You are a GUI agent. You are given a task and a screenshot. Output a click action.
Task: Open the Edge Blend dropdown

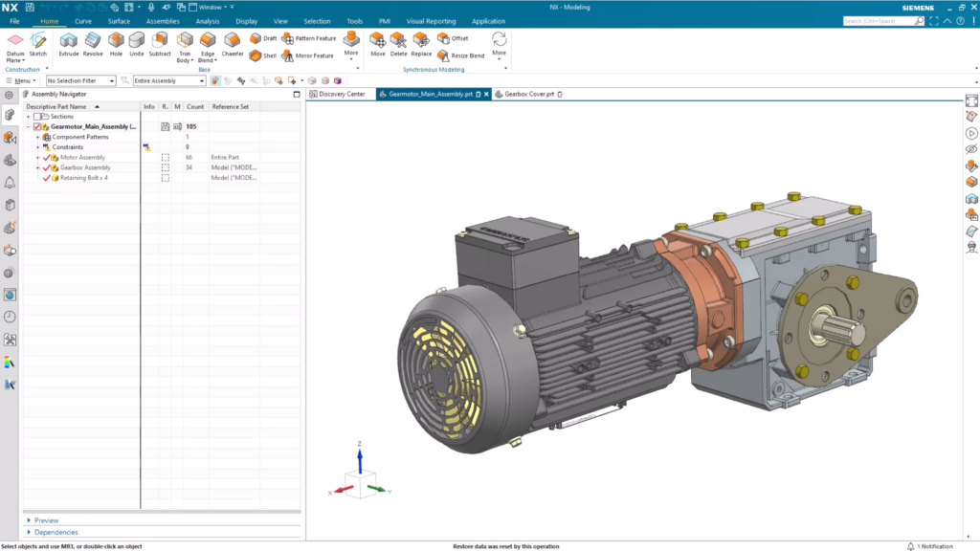coord(208,56)
